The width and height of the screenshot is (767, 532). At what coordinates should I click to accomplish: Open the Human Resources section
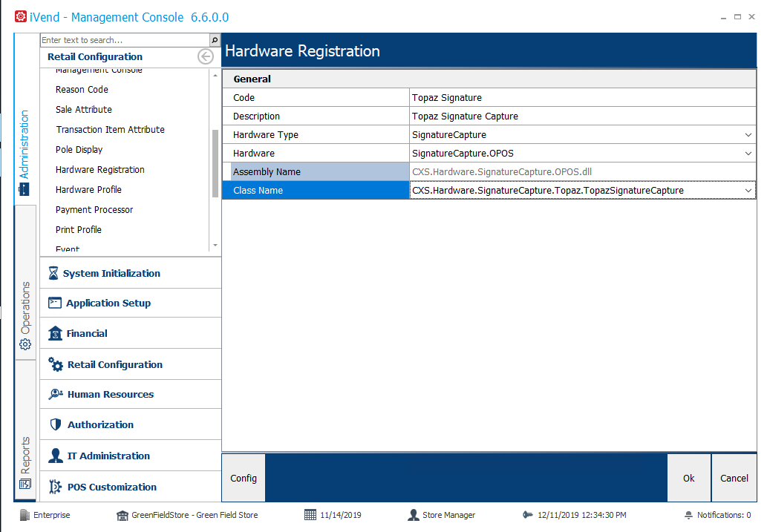(131, 394)
